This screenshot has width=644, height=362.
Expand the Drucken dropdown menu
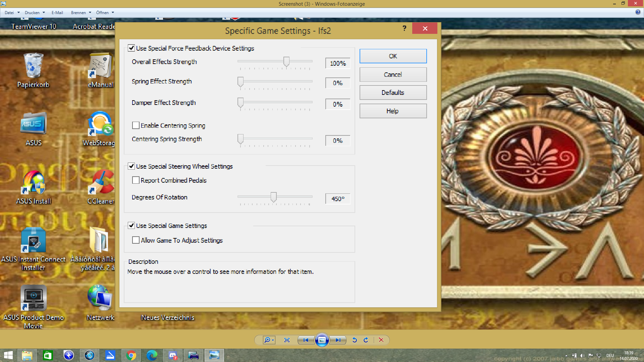(35, 13)
